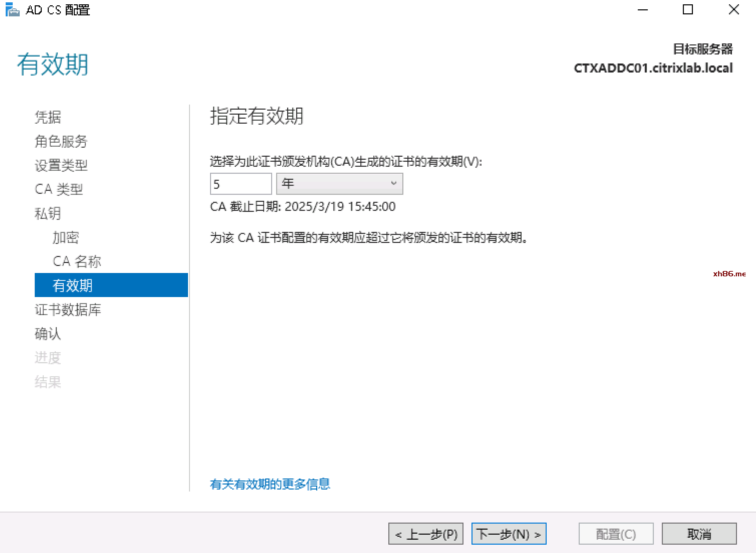
Task: Select the CA 类型 step
Action: (x=59, y=189)
